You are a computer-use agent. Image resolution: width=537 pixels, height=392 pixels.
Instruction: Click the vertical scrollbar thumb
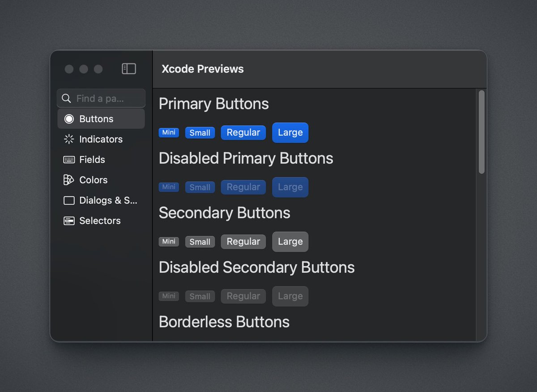pos(482,132)
